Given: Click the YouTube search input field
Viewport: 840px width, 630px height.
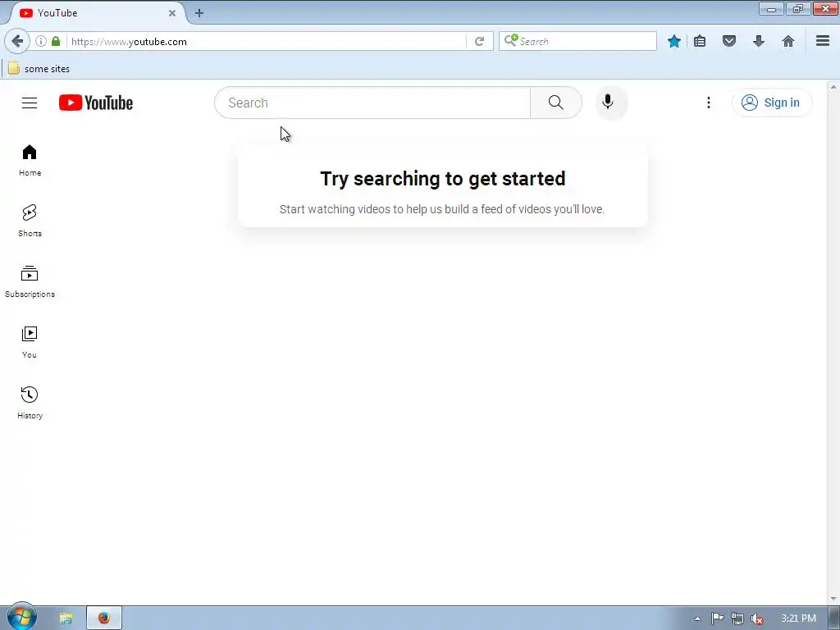Looking at the screenshot, I should [372, 103].
